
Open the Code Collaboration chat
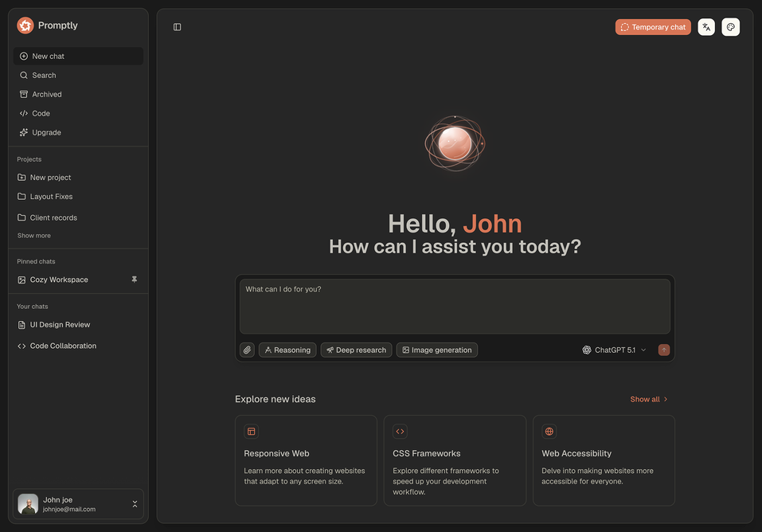(x=78, y=346)
